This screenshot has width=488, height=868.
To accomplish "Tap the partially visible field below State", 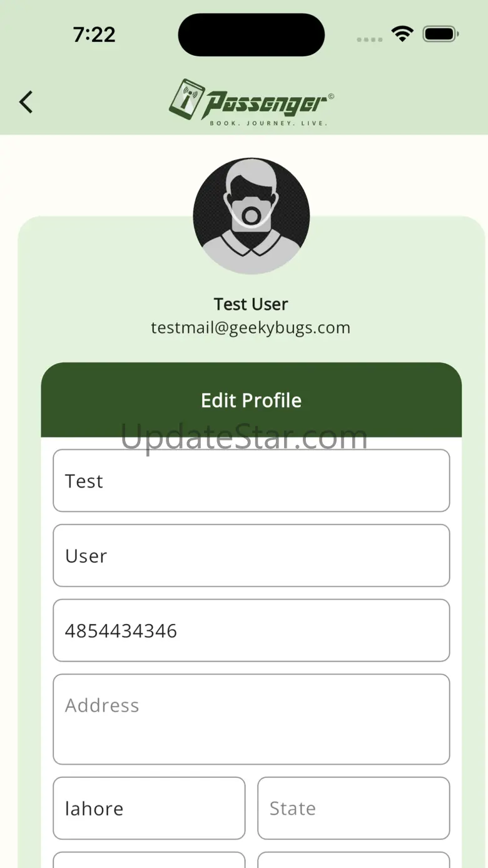I will 353,860.
